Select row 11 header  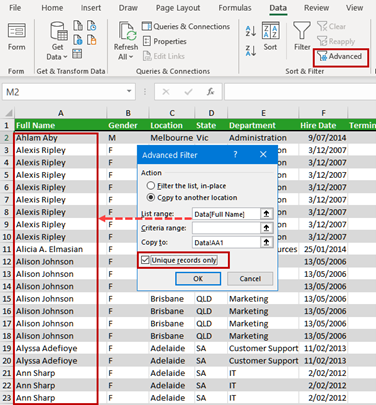[x=7, y=249]
